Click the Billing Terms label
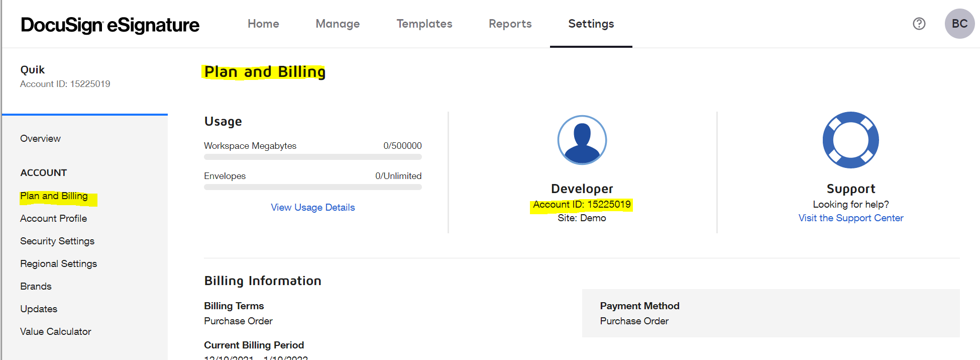 point(234,306)
